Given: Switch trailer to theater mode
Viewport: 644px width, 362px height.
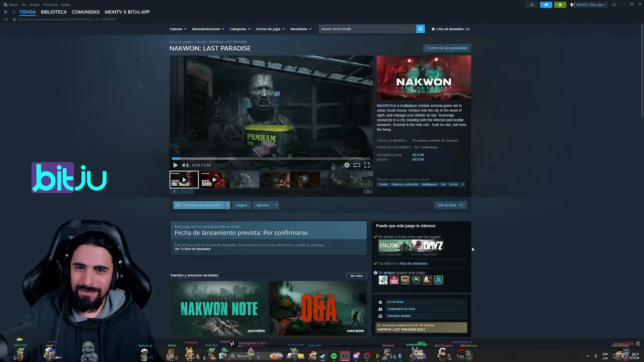Looking at the screenshot, I should pyautogui.click(x=357, y=165).
